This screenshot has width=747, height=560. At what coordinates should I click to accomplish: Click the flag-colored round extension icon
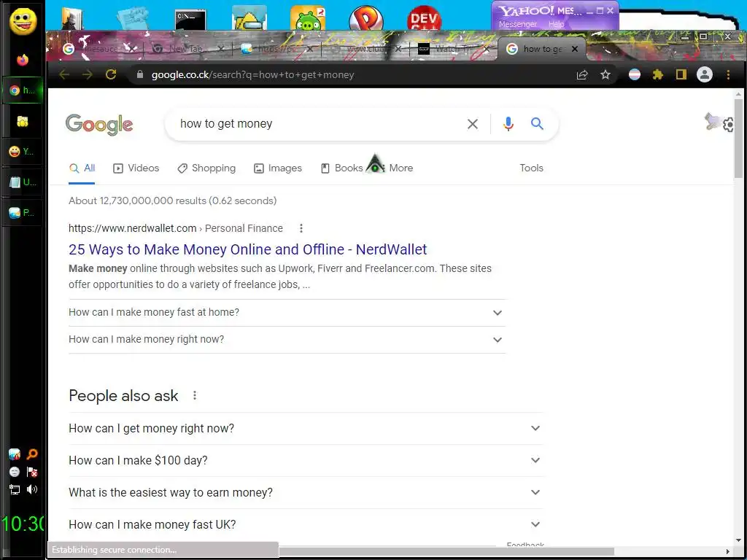[x=635, y=75]
